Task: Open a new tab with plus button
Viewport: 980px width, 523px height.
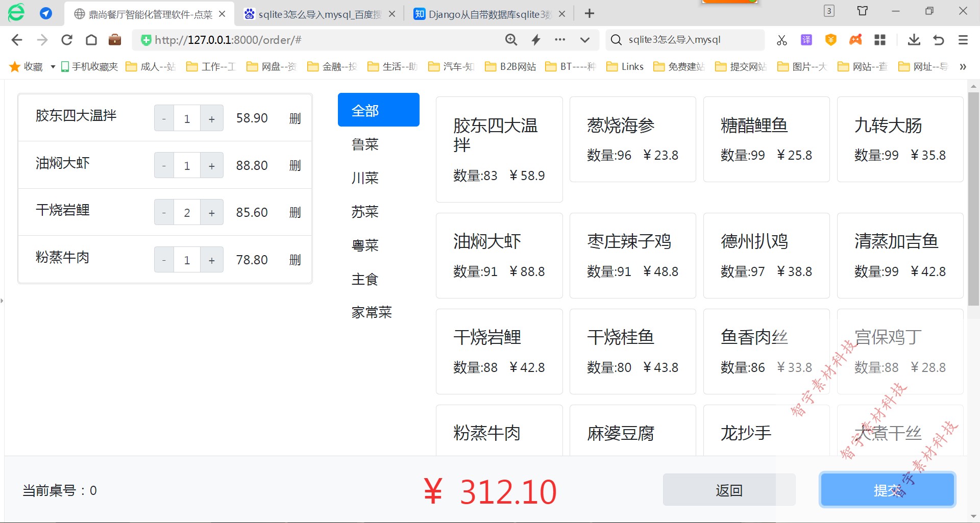Action: click(590, 13)
